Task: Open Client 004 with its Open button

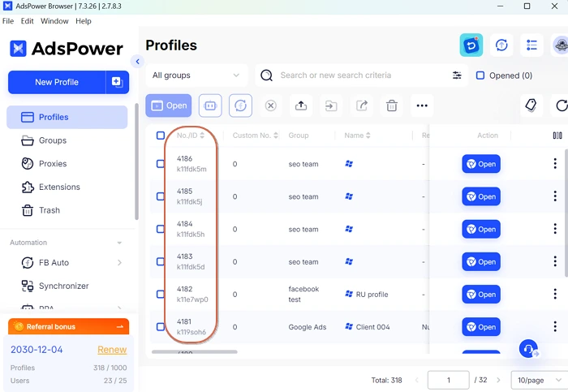Action: [x=481, y=327]
